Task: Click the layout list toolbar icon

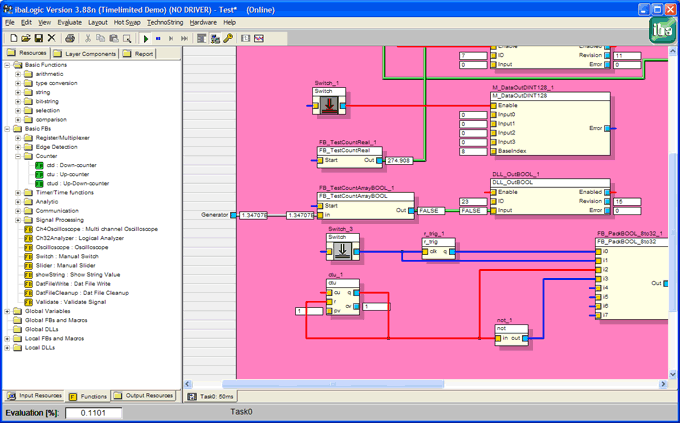Action: click(201, 38)
